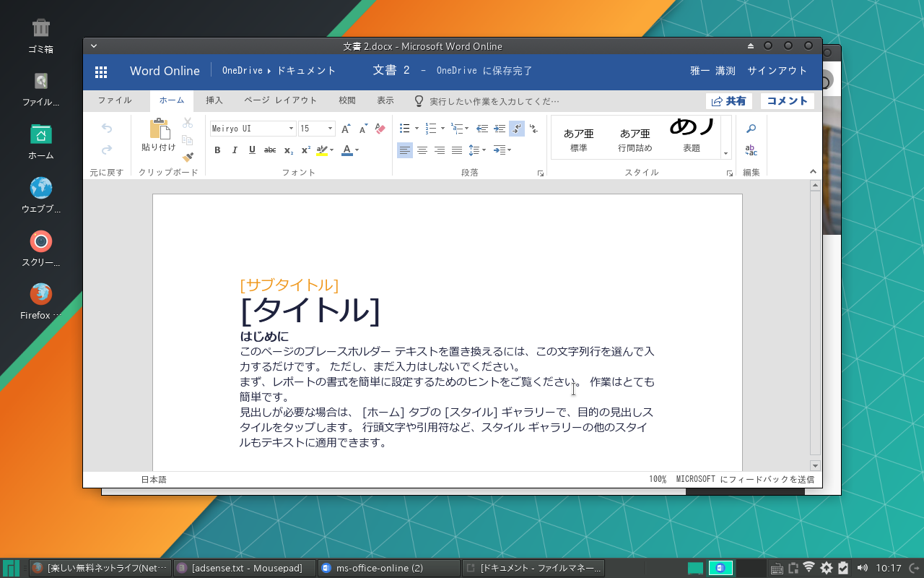Click the Redo arrow in the ribbon
Image resolution: width=924 pixels, height=578 pixels.
[x=107, y=150]
